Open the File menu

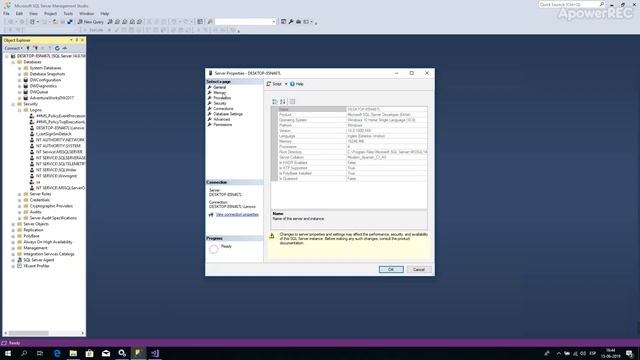click(7, 13)
